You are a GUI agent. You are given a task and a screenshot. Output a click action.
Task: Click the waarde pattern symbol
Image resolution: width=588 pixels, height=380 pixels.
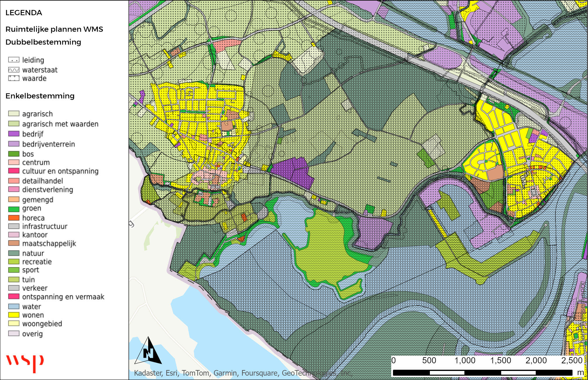point(14,78)
